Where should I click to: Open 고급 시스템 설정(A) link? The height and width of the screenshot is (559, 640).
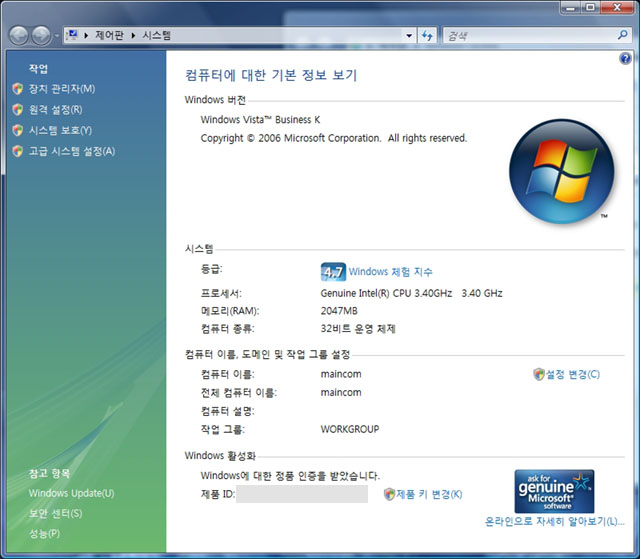click(72, 151)
